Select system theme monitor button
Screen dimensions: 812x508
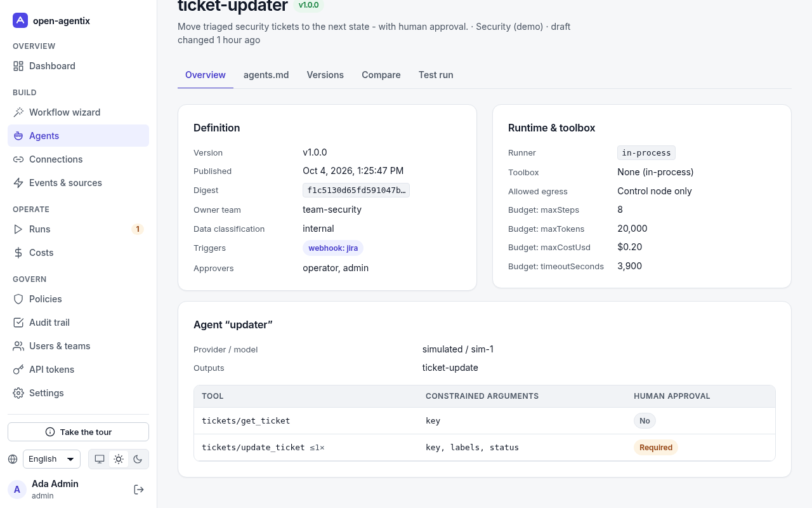pyautogui.click(x=100, y=459)
